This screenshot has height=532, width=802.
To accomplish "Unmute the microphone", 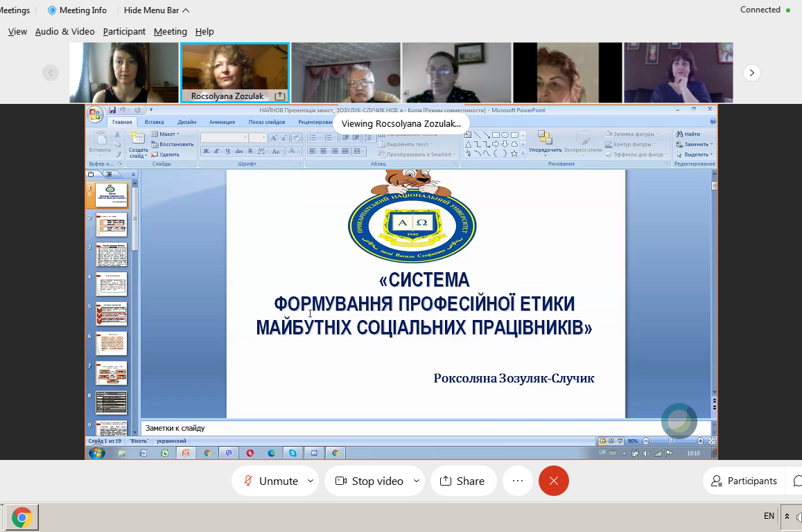I will [x=270, y=481].
